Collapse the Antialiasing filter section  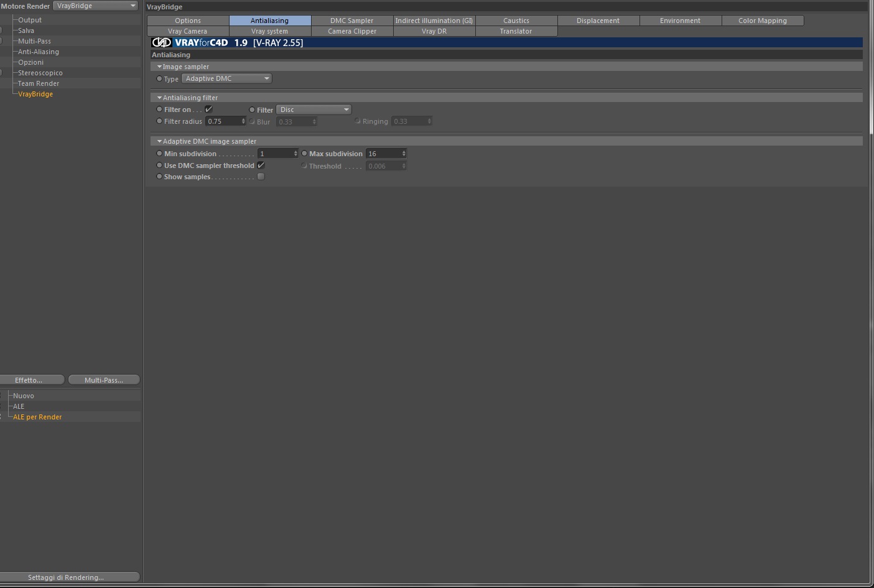click(x=159, y=98)
